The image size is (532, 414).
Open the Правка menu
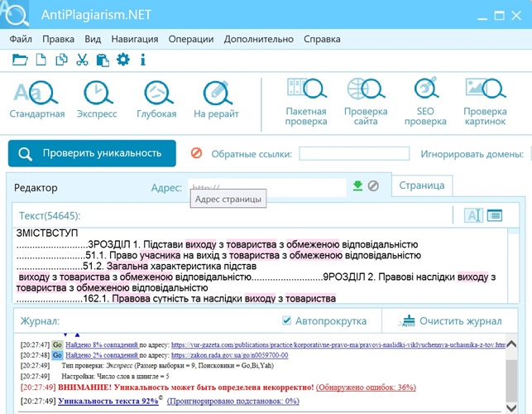pos(59,39)
